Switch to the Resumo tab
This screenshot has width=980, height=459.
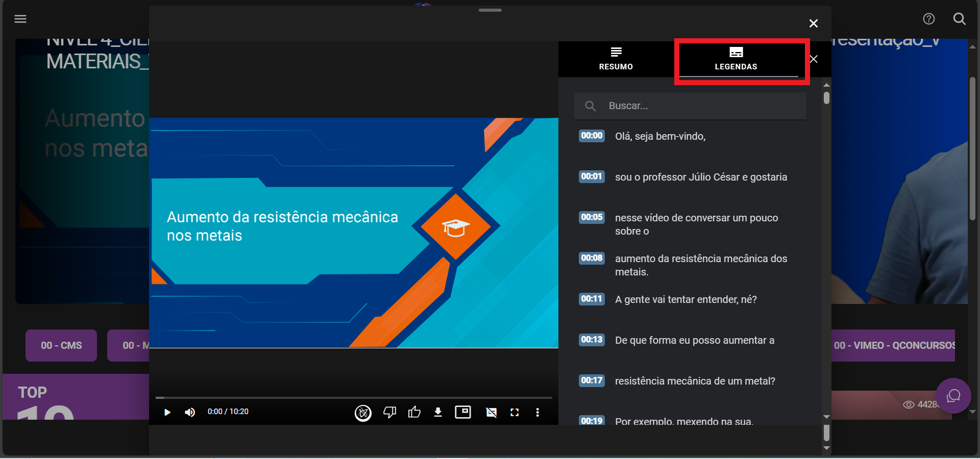(616, 59)
